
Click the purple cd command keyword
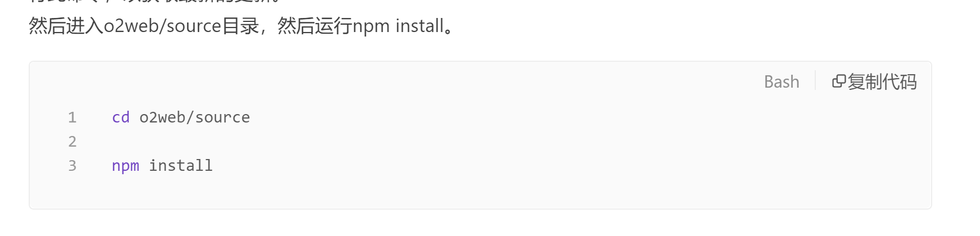coord(121,117)
